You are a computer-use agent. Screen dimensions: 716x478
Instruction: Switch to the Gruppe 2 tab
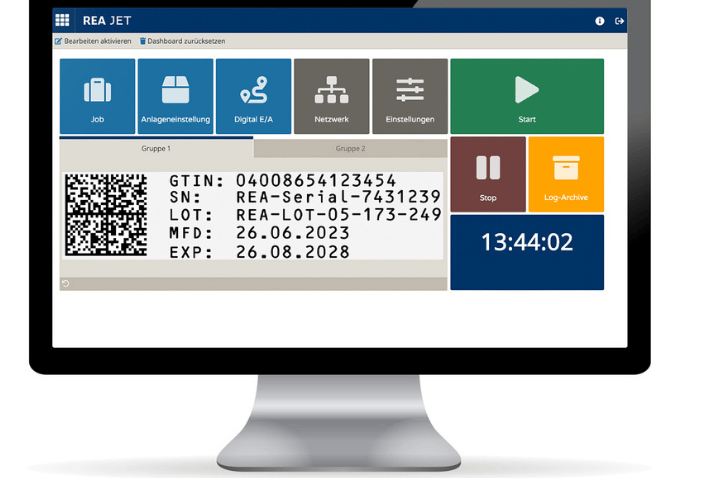350,148
